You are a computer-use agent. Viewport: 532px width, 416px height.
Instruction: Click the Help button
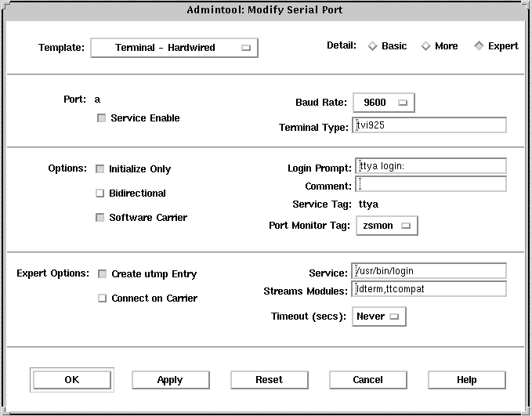[466, 380]
